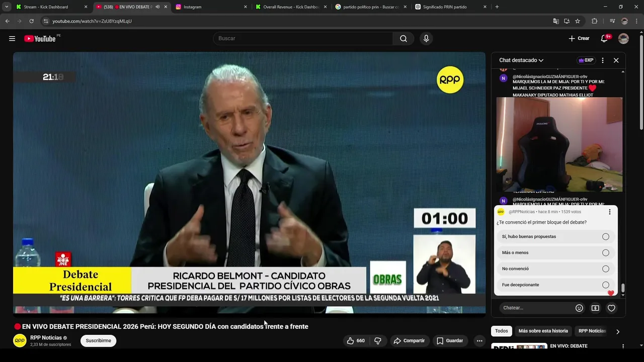Open options for EN VIVO: DEBATE recommendation
The width and height of the screenshot is (644, 362).
[x=623, y=346]
